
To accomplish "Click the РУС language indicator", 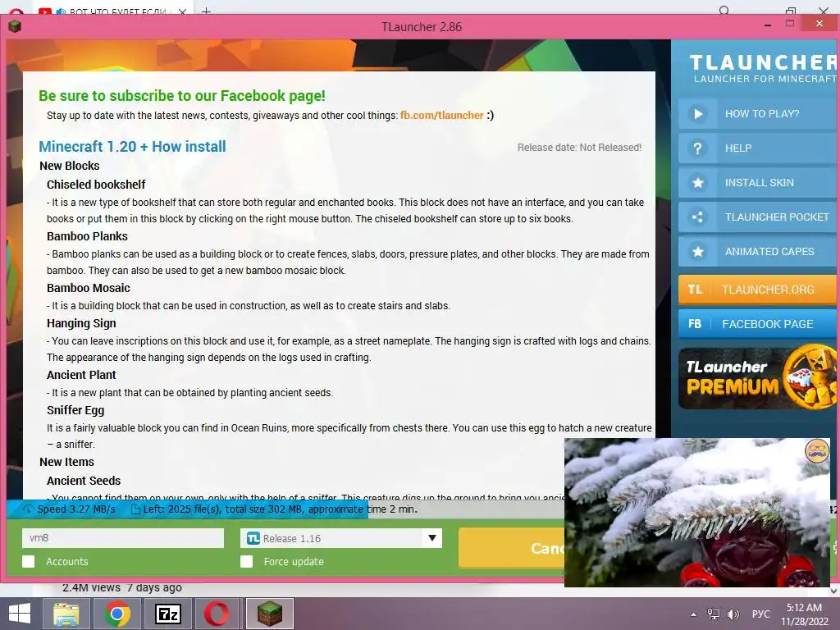I will [x=760, y=614].
